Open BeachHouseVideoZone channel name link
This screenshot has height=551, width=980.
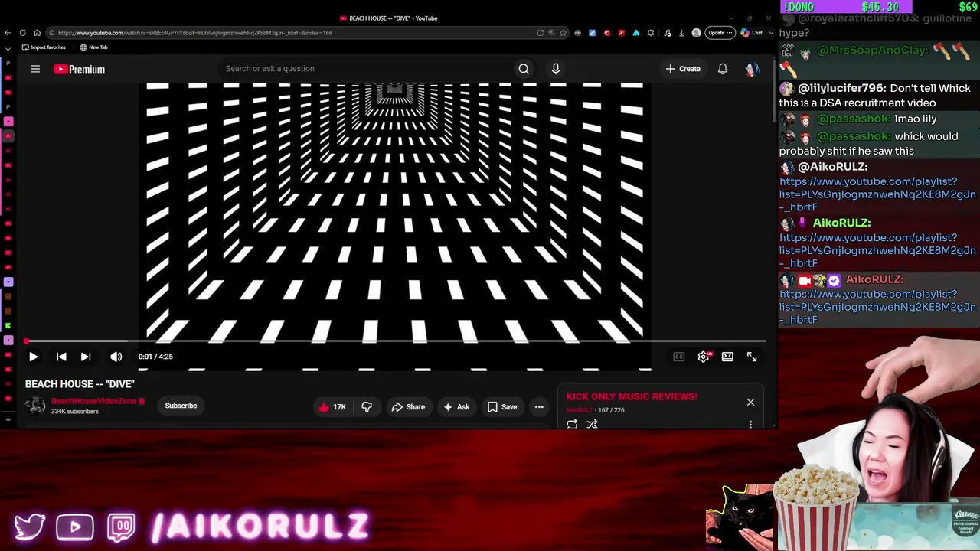[x=93, y=401]
